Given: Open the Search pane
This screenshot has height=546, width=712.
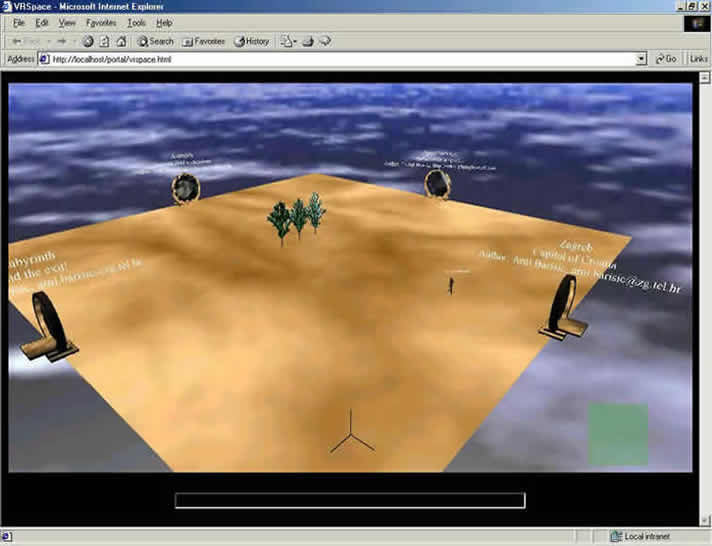Looking at the screenshot, I should pyautogui.click(x=155, y=41).
